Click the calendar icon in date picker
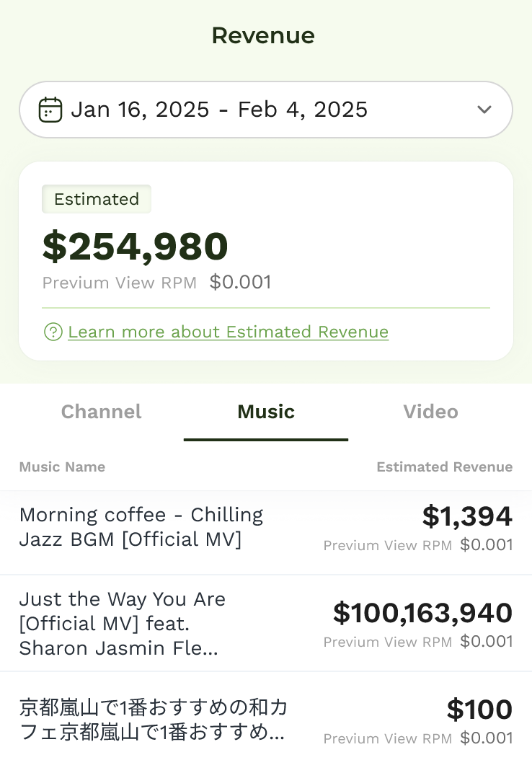Image resolution: width=532 pixels, height=760 pixels. point(50,110)
